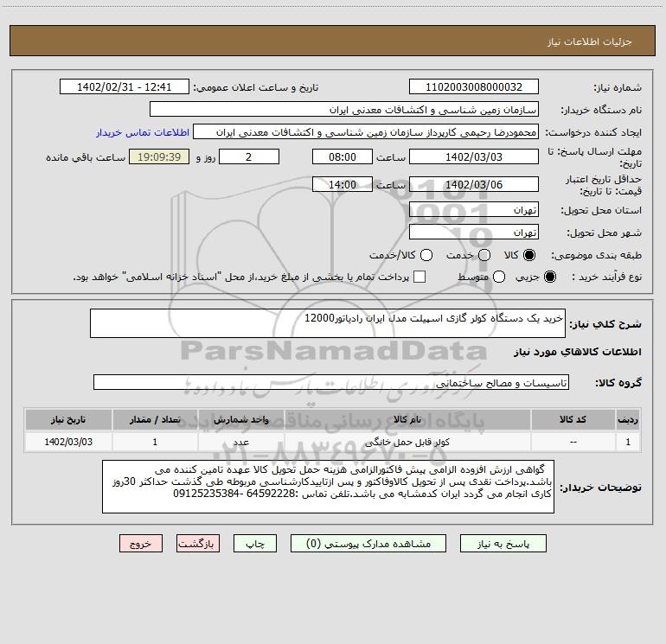666x644 pixels.
Task: Click the remaining days field showing 2
Action: pyautogui.click(x=249, y=156)
